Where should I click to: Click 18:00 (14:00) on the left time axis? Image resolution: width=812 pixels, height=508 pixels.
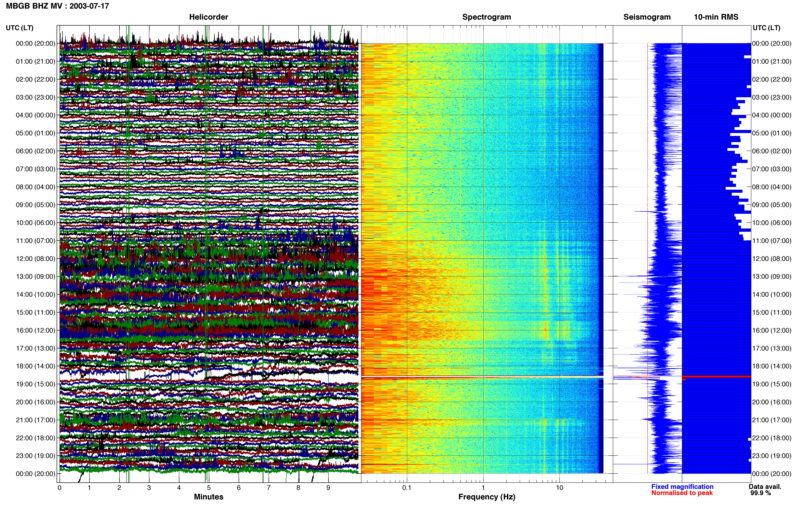[36, 366]
